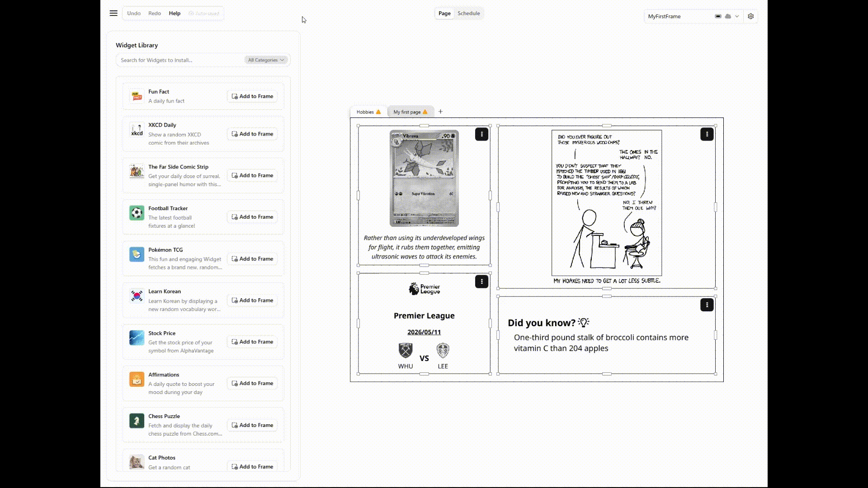This screenshot has height=488, width=868.
Task: Click the Vibrava description text
Action: point(424,247)
